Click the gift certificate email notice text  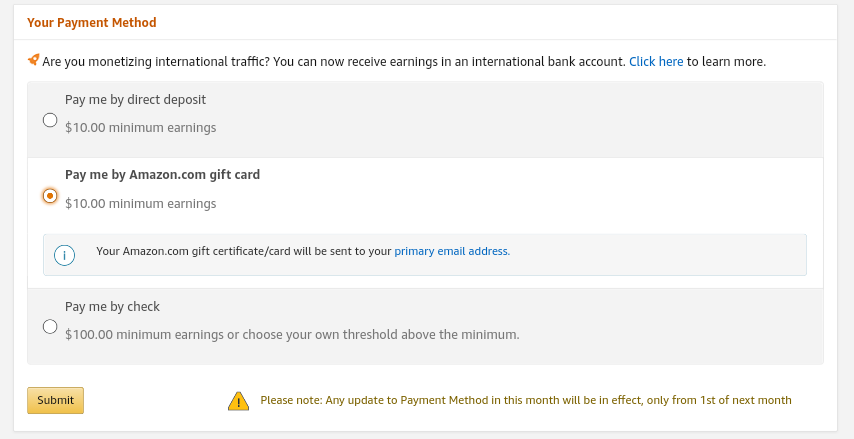pyautogui.click(x=243, y=251)
